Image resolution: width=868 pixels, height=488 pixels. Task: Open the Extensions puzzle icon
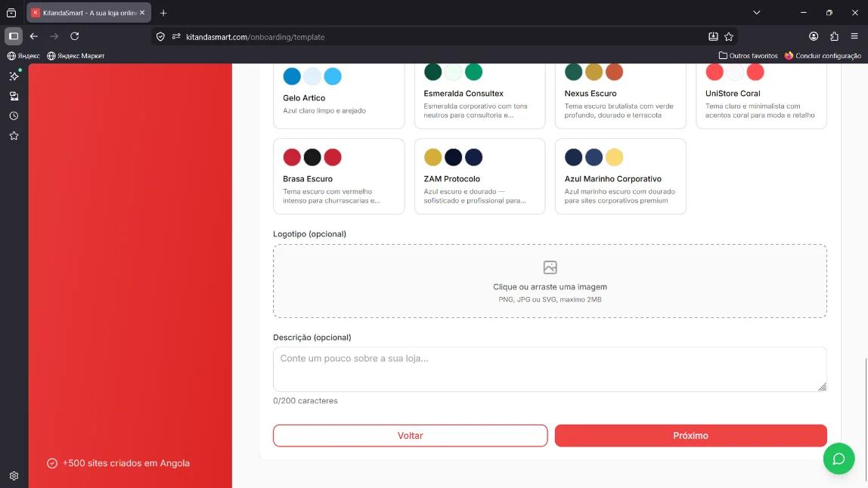834,36
